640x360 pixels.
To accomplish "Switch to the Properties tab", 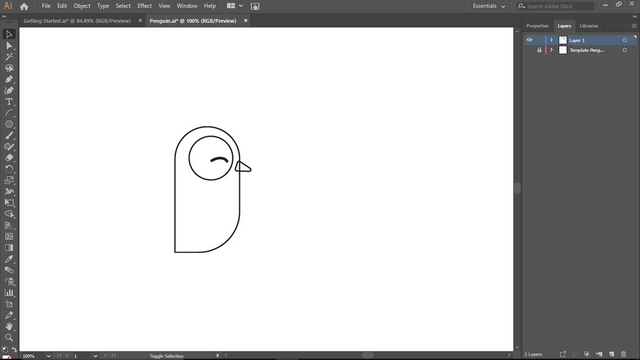I will click(x=537, y=26).
